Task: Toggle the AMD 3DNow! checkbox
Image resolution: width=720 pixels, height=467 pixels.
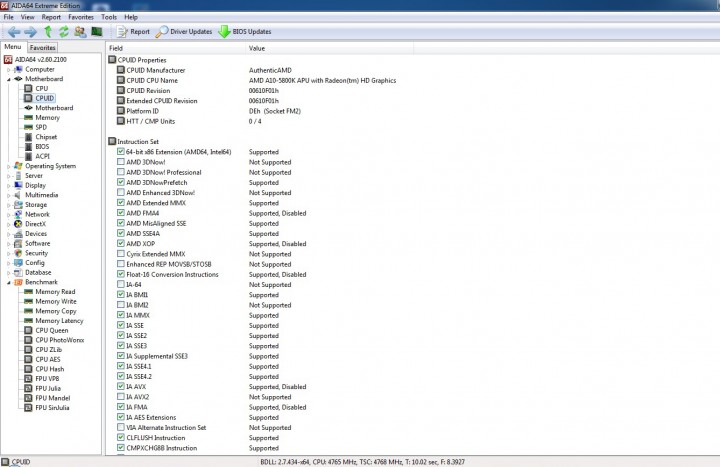Action: pyautogui.click(x=121, y=162)
